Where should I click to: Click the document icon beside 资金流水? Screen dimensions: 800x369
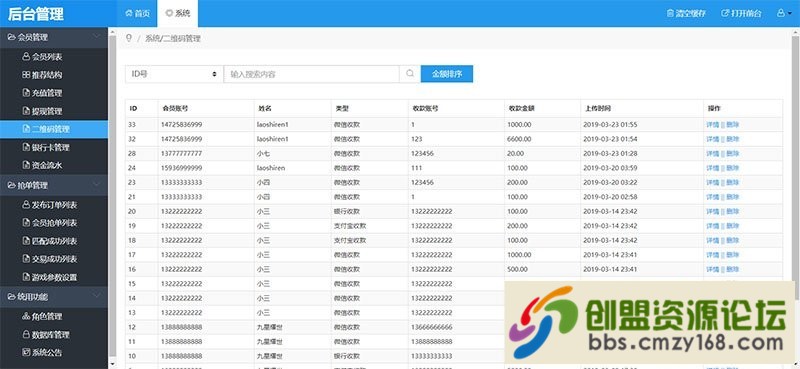pyautogui.click(x=27, y=165)
